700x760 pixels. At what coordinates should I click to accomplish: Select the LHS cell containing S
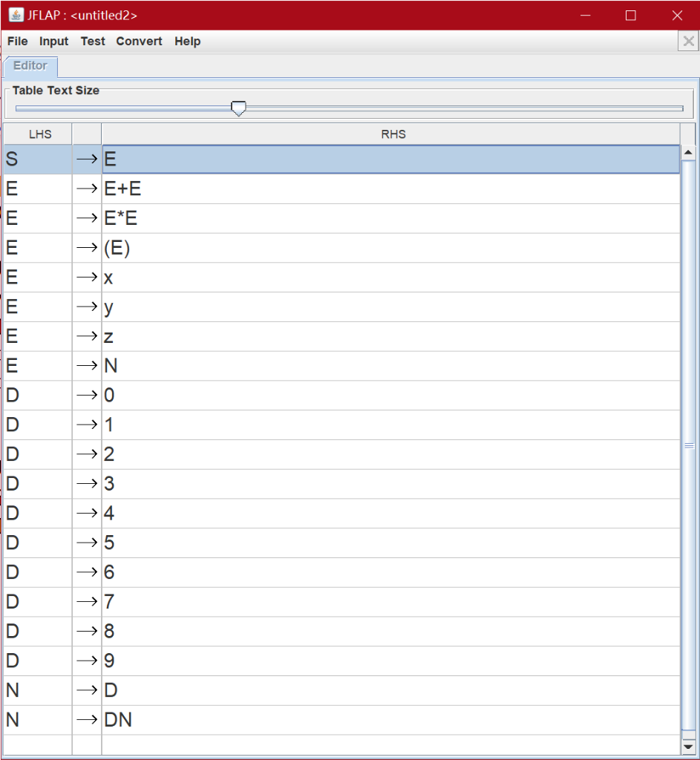coord(39,160)
